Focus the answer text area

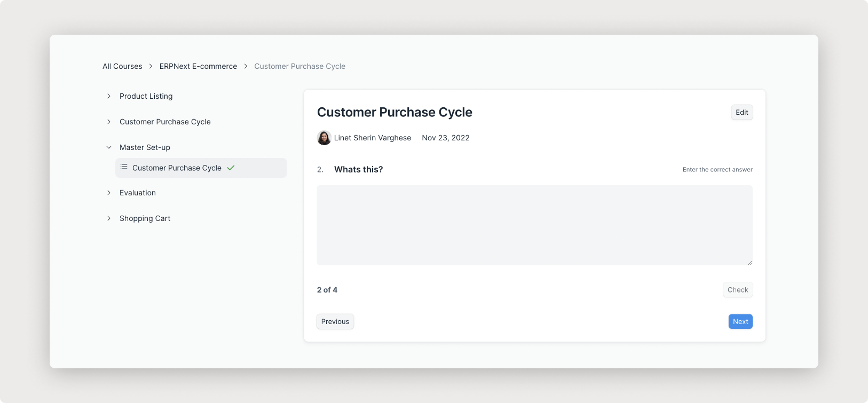(x=535, y=225)
